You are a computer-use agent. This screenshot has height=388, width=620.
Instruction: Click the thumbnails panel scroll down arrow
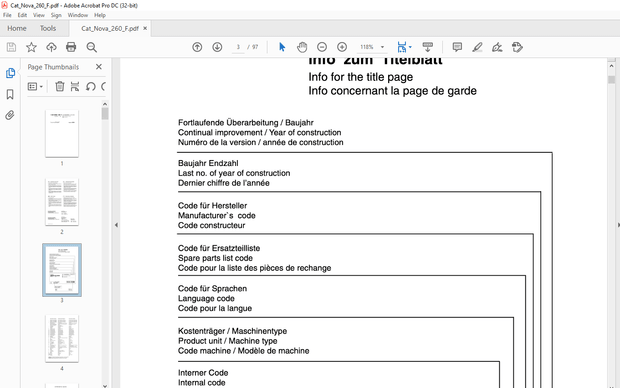click(x=105, y=385)
